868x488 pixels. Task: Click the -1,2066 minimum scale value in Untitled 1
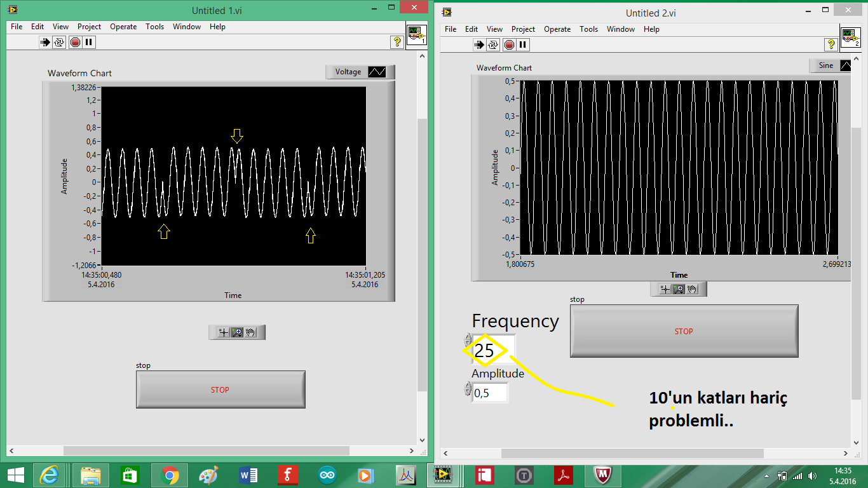pos(83,266)
